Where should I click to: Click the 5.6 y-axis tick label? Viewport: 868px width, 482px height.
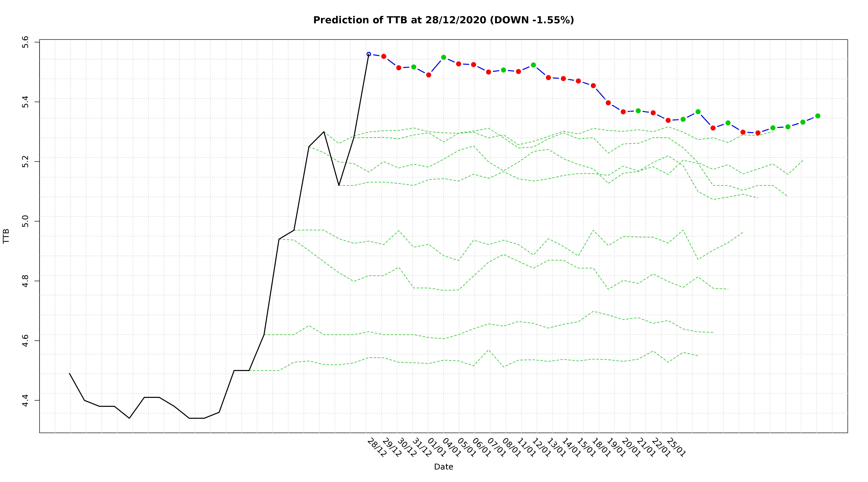pyautogui.click(x=26, y=42)
